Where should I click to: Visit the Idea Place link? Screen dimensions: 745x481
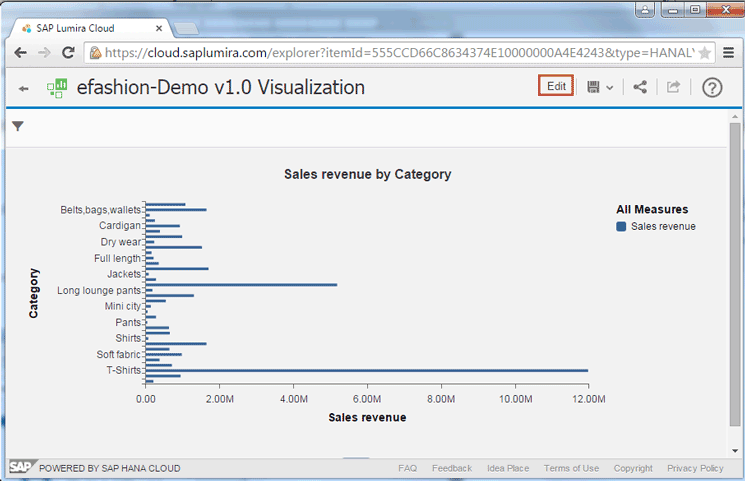(508, 468)
